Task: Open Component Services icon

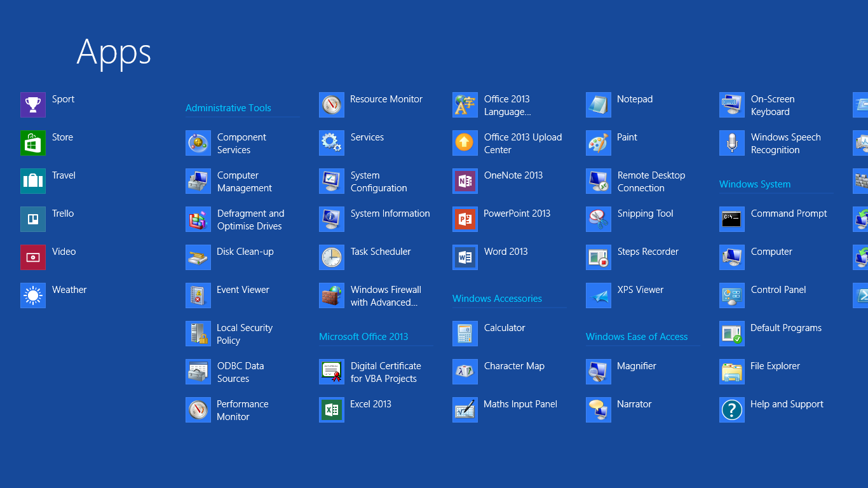Action: point(198,143)
